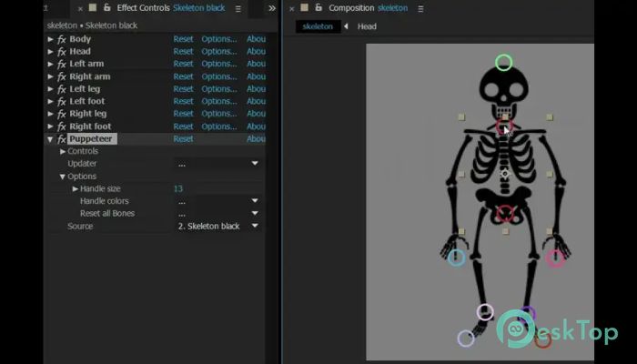Viewport: 637px width, 364px height.
Task: Collapse the Options group
Action: [63, 177]
